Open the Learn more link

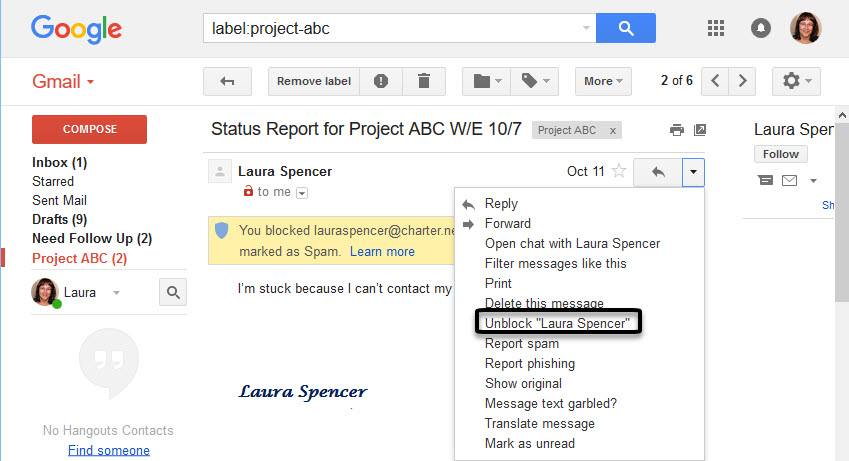[382, 252]
